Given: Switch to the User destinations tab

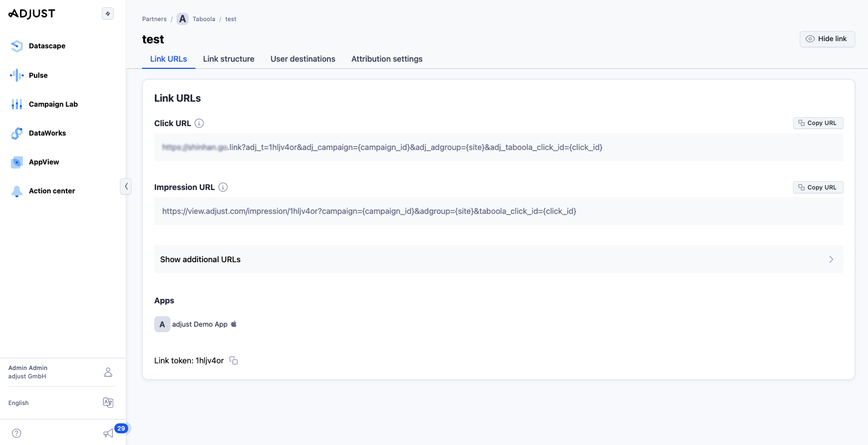Looking at the screenshot, I should pos(303,59).
